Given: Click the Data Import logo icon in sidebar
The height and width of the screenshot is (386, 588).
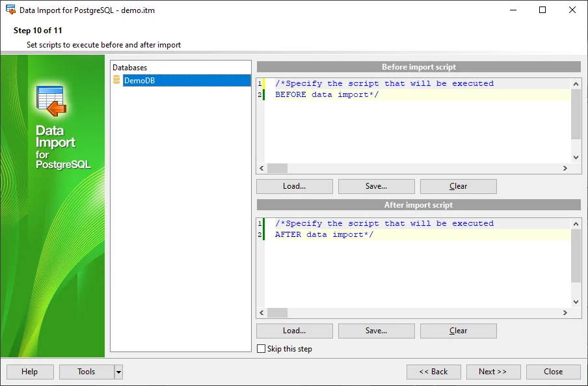Looking at the screenshot, I should [51, 102].
